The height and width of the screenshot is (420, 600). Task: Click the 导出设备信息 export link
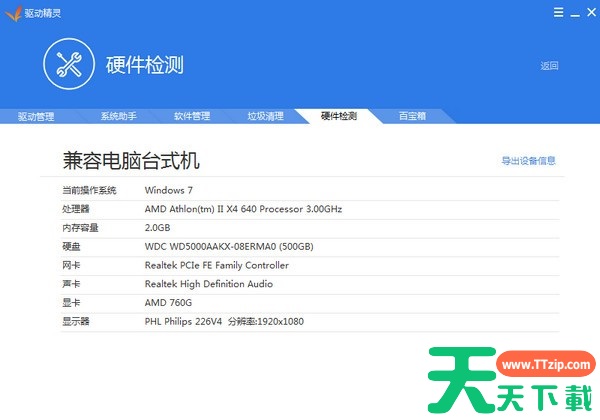[x=528, y=160]
